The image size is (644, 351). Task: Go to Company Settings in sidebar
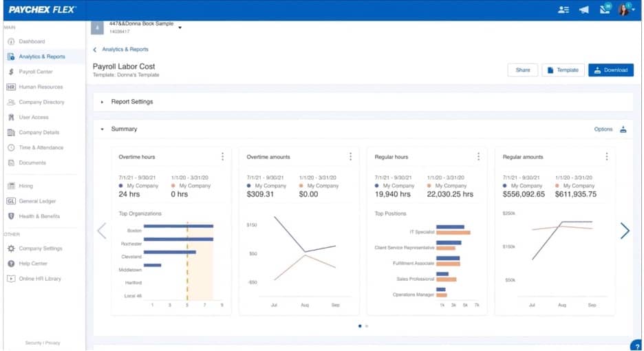pos(40,248)
